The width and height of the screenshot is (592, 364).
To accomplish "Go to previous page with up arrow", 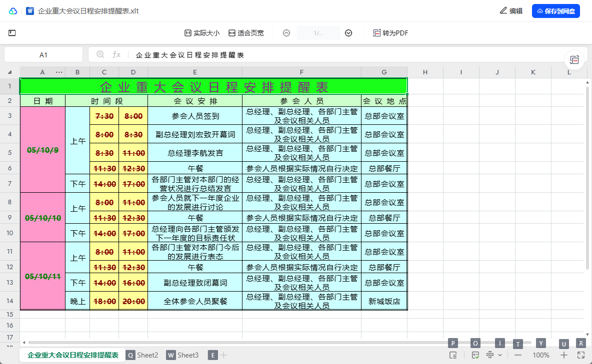I will [286, 33].
